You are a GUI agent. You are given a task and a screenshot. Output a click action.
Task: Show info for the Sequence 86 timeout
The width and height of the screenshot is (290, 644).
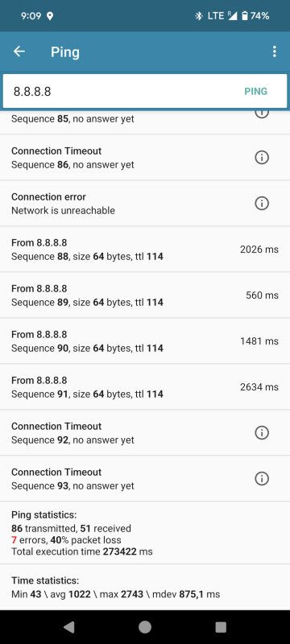point(262,157)
